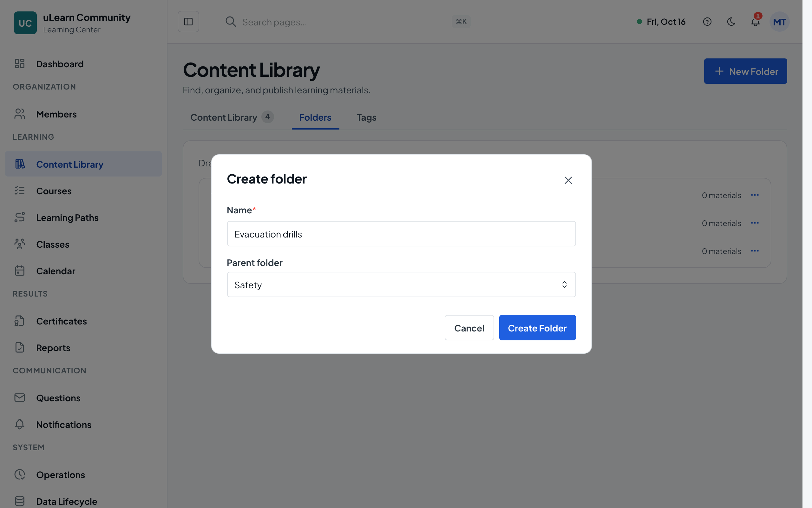
Task: Open the Parent folder dropdown
Action: coord(401,284)
